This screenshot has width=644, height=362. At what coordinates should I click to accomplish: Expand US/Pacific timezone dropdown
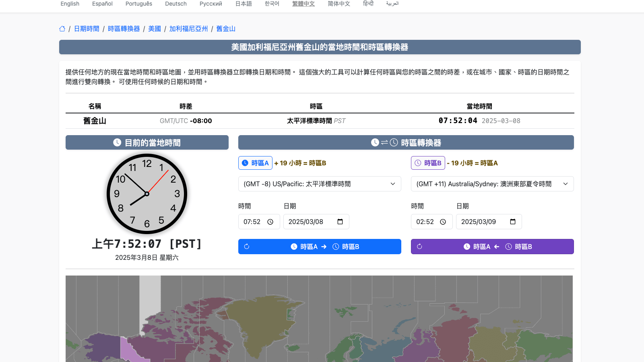(x=320, y=184)
